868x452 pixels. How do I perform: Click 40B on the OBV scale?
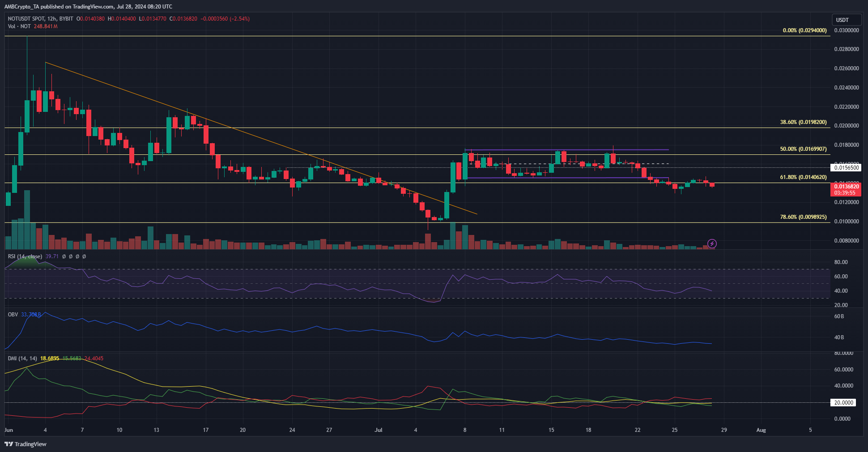[839, 337]
